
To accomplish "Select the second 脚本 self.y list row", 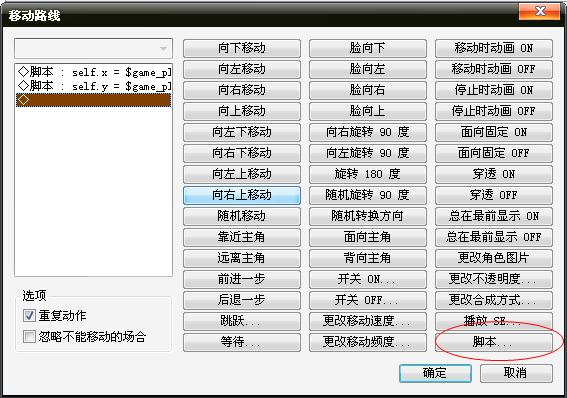I will tap(94, 86).
